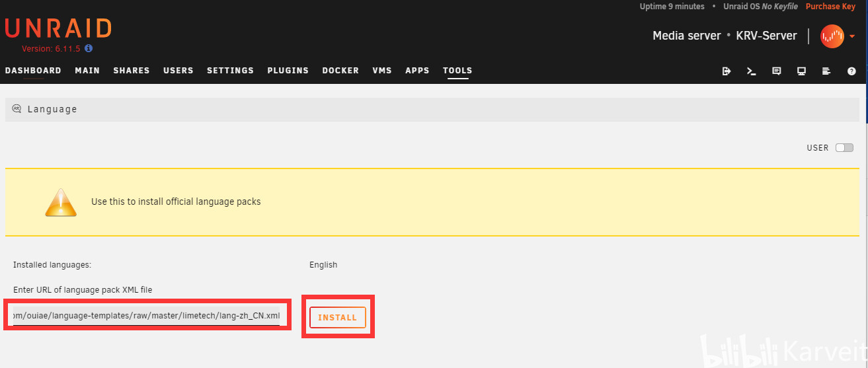The image size is (868, 368).
Task: Click the orange Unraid account avatar
Action: click(832, 36)
